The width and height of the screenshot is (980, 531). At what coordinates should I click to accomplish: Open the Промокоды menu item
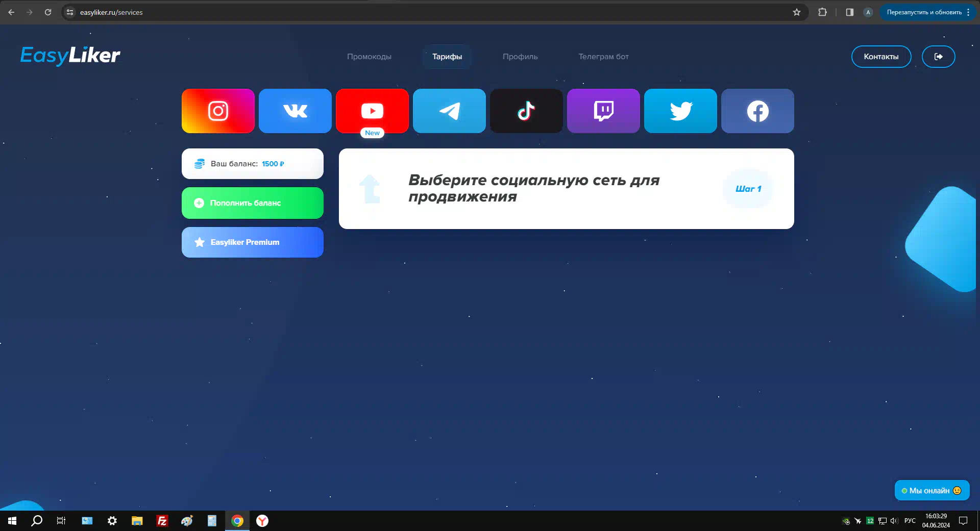(369, 57)
